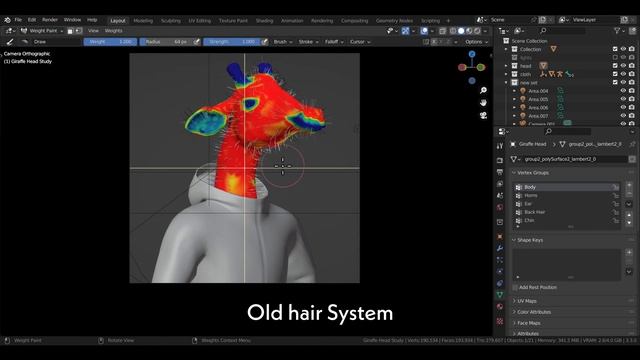640x360 pixels.
Task: Open the viewport View menu
Action: [x=93, y=31]
